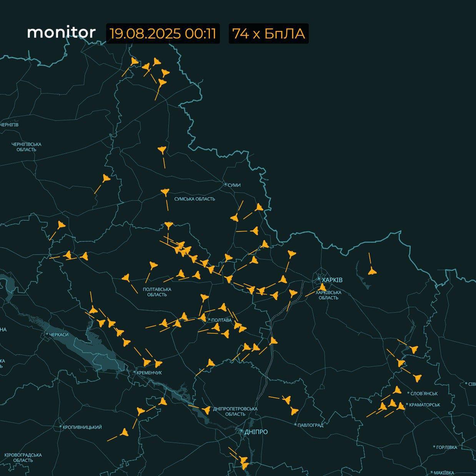This screenshot has height=476, width=476.
Task: Click the 19.08.2025 00:11 timestamp badge
Action: (x=163, y=33)
